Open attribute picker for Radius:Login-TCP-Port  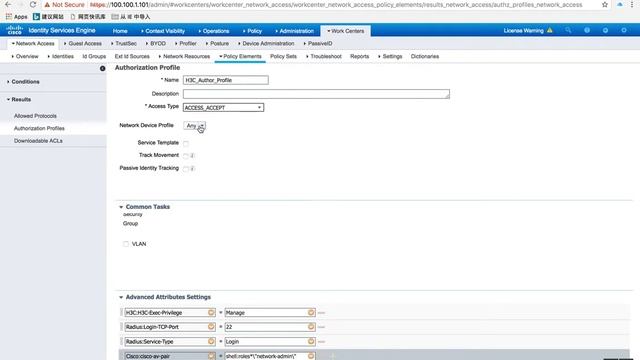[211, 327]
